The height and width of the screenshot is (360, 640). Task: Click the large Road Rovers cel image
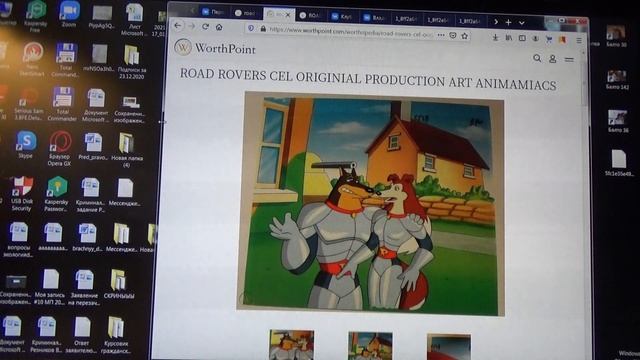[371, 203]
